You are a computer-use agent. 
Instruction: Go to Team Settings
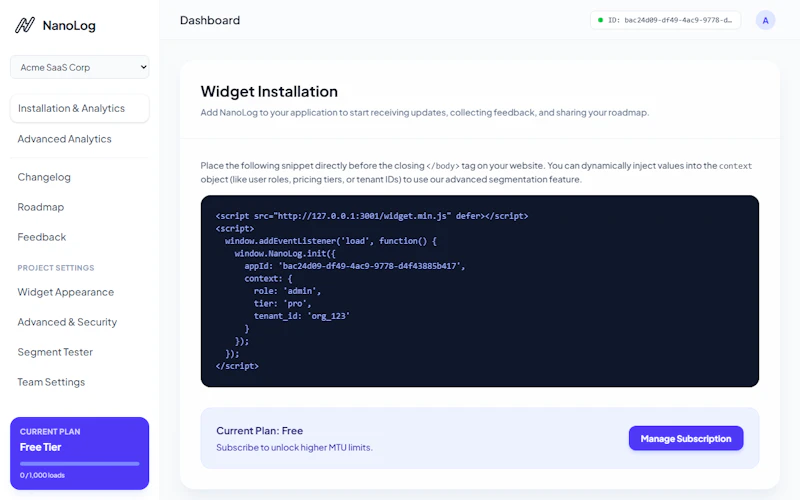click(51, 382)
